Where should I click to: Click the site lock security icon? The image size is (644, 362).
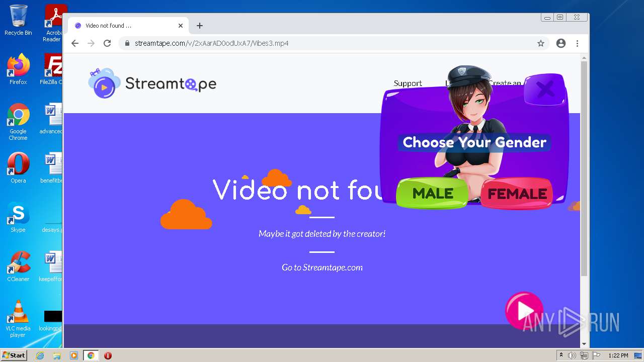click(x=127, y=43)
